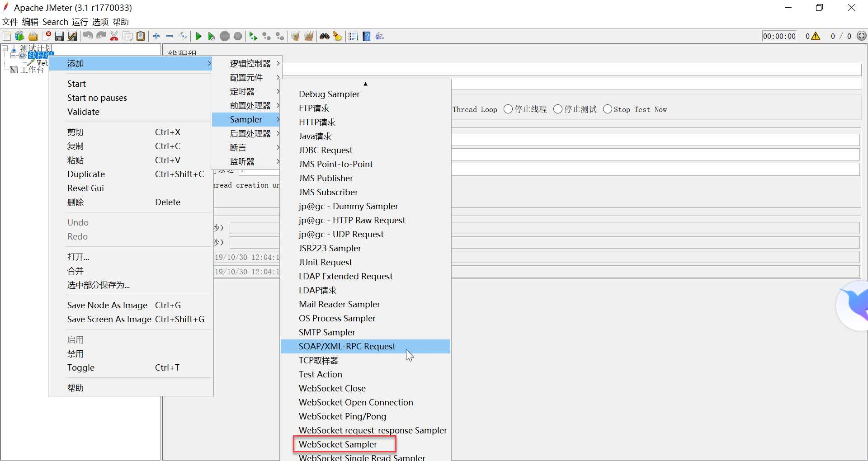Click the Remote Stop All icon
The image size is (868, 461).
click(267, 36)
